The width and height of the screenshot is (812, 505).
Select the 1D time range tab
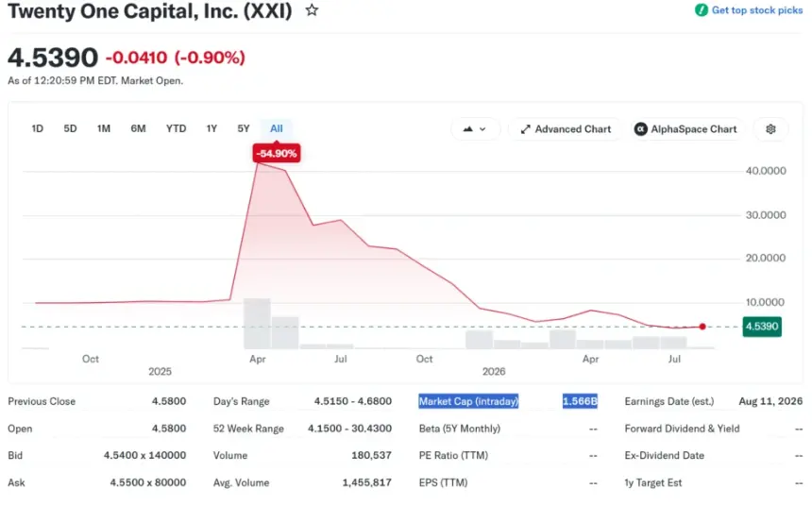pos(37,128)
